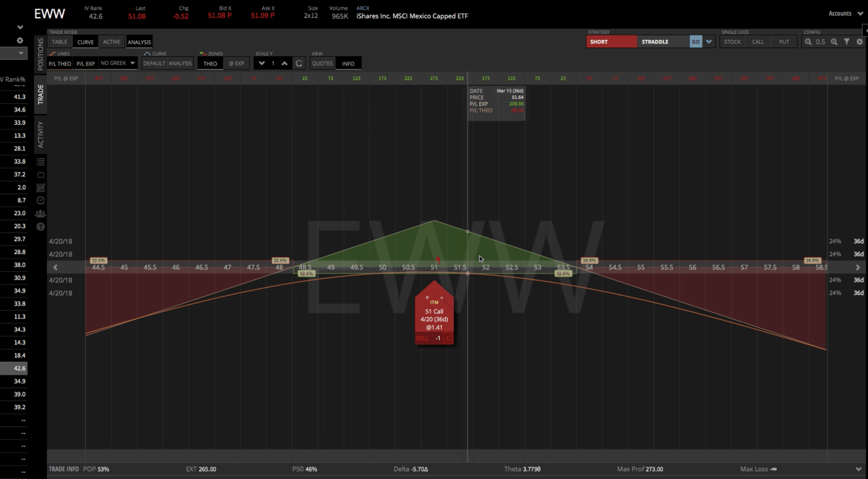Zoom out strike spacing magnifier
Viewport: 868px width, 479px height.
808,42
